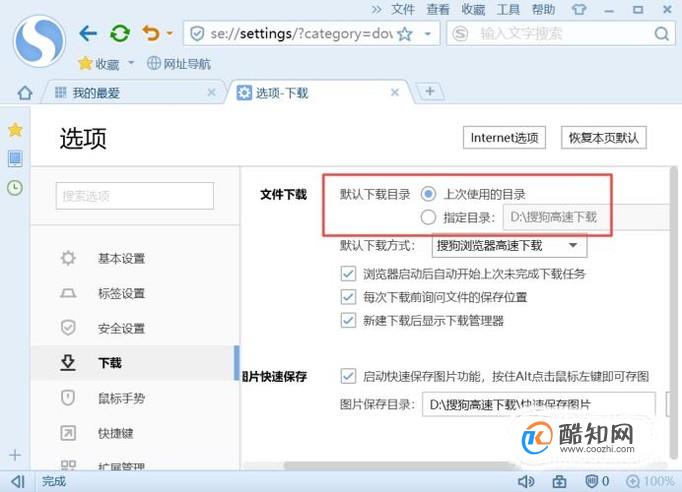Toggle 启动快速保存图片功能 checkbox
Viewport: 682px width, 492px height.
click(x=348, y=376)
